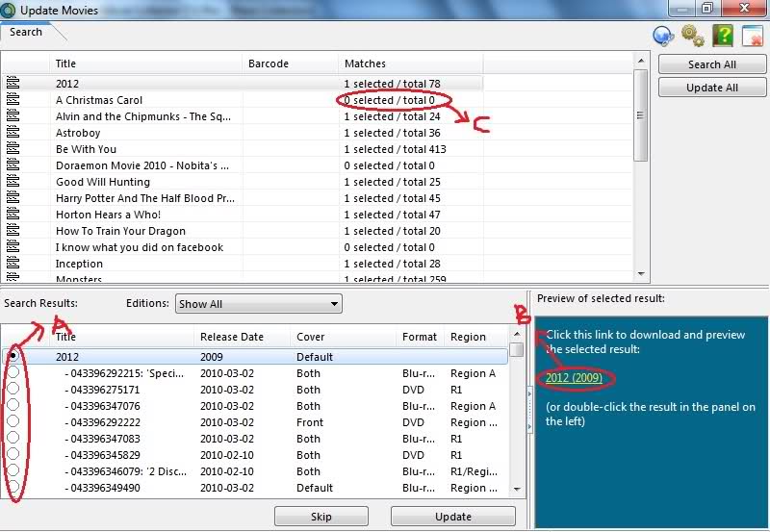770x532 pixels.
Task: Select the radio button for 043396346079 edition
Action: click(x=13, y=470)
